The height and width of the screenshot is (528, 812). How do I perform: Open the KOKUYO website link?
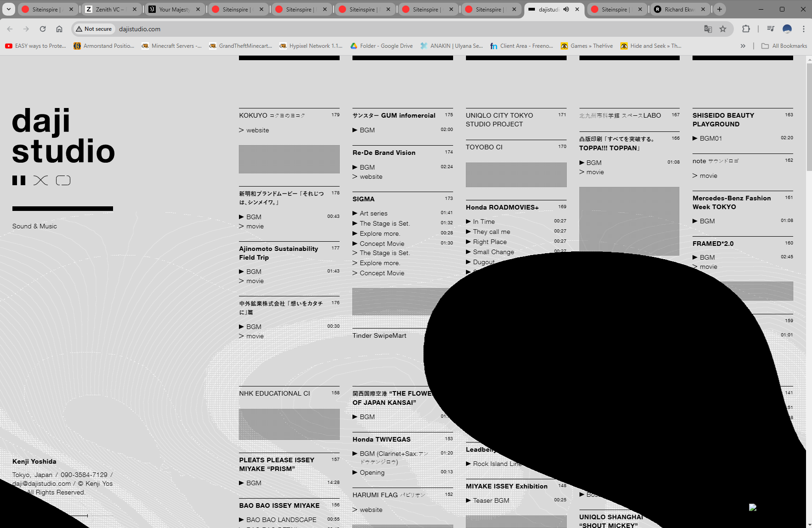point(257,131)
